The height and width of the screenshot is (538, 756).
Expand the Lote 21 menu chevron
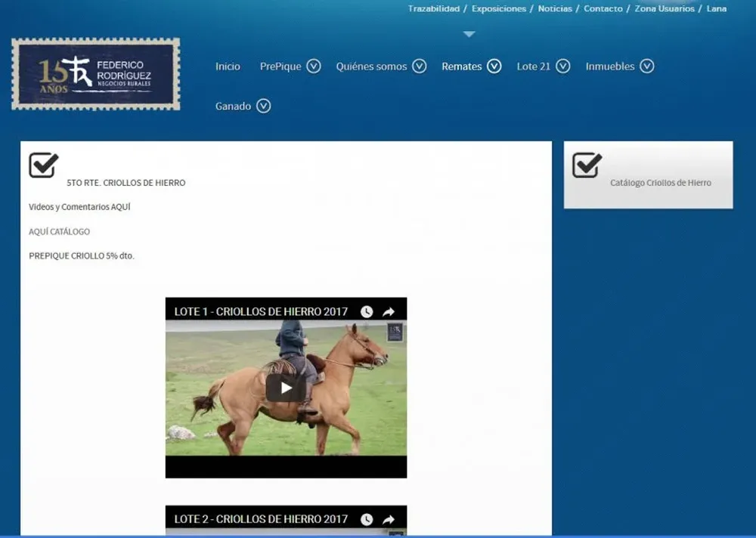point(563,66)
